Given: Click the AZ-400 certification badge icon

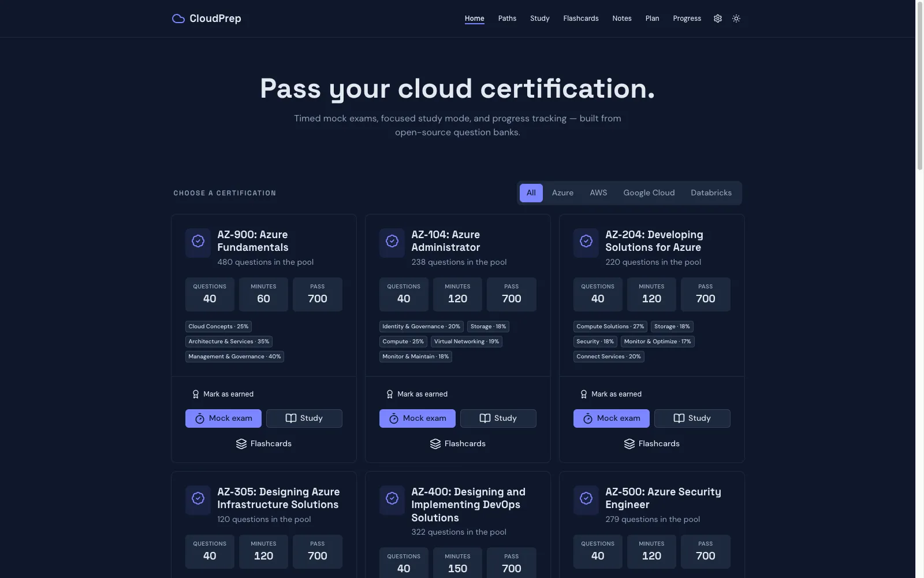Looking at the screenshot, I should 392,498.
